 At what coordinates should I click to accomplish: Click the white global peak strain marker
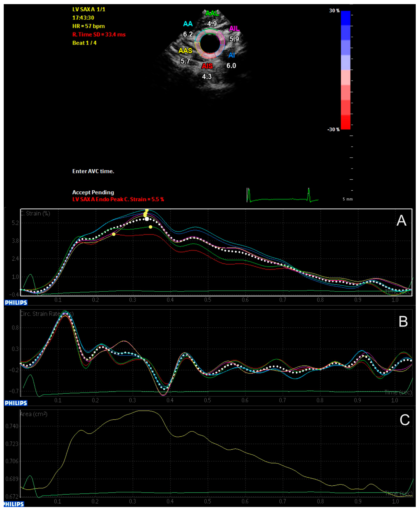[x=147, y=219]
